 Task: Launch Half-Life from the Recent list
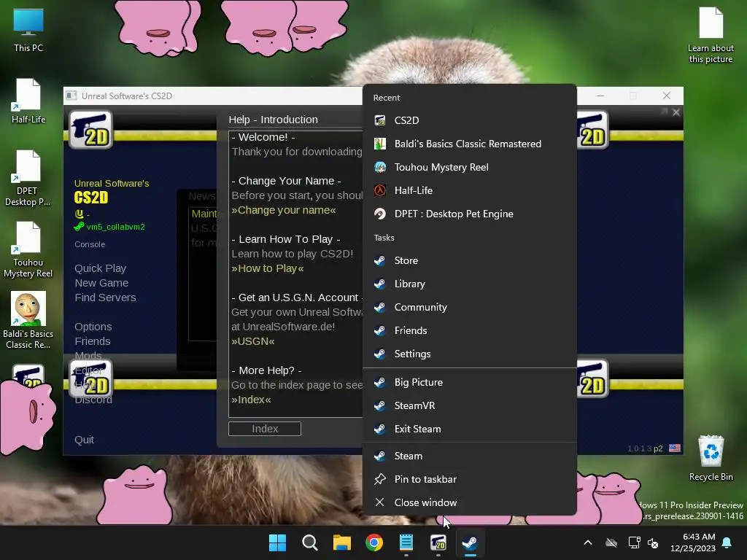point(469,190)
